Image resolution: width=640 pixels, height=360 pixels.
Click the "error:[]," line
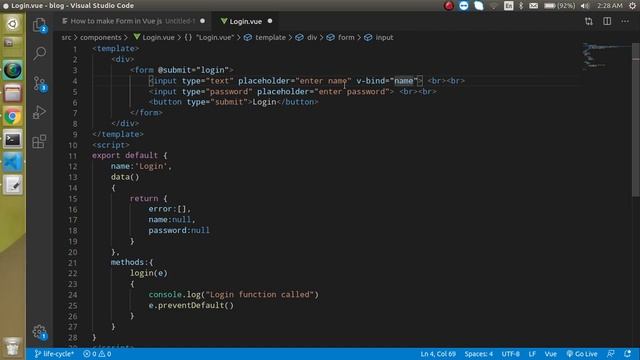point(169,209)
